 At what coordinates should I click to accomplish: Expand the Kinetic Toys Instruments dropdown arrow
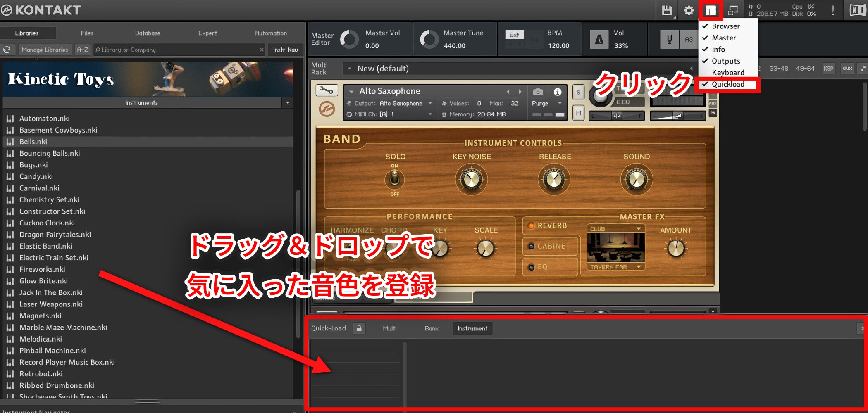click(287, 102)
